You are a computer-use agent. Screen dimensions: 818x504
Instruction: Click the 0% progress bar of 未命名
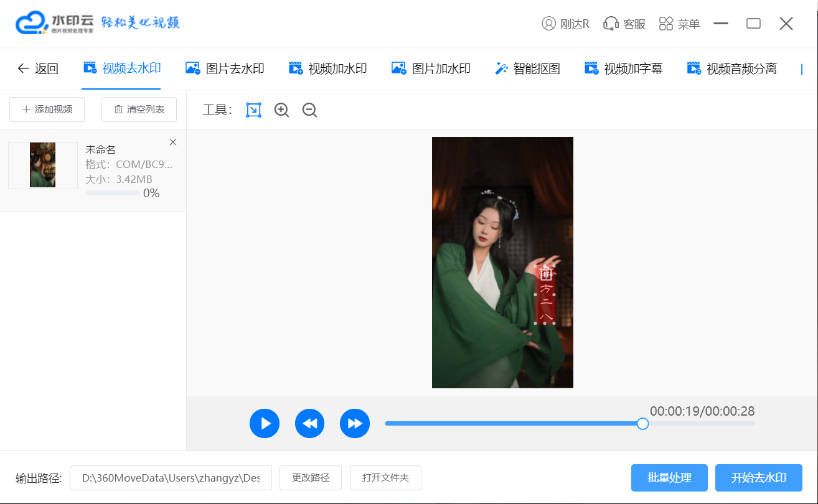112,194
